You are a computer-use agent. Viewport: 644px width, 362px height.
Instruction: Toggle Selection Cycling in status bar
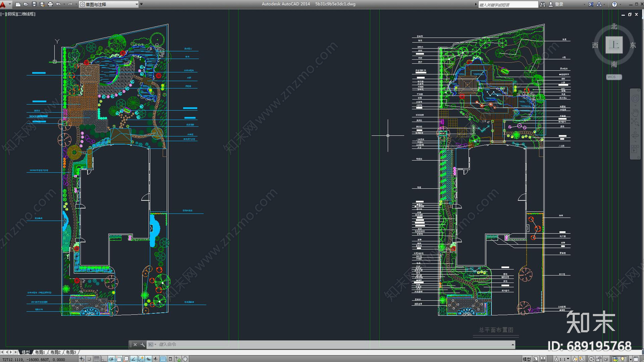[178, 359]
